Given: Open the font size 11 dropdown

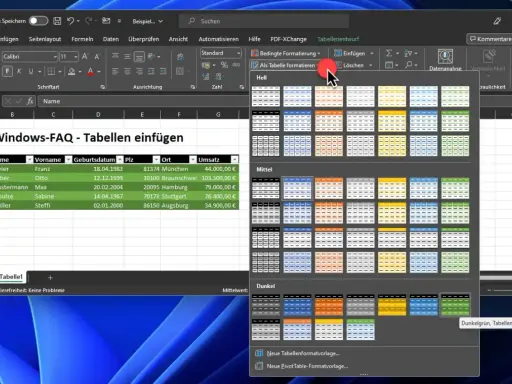Looking at the screenshot, I should pyautogui.click(x=76, y=57).
